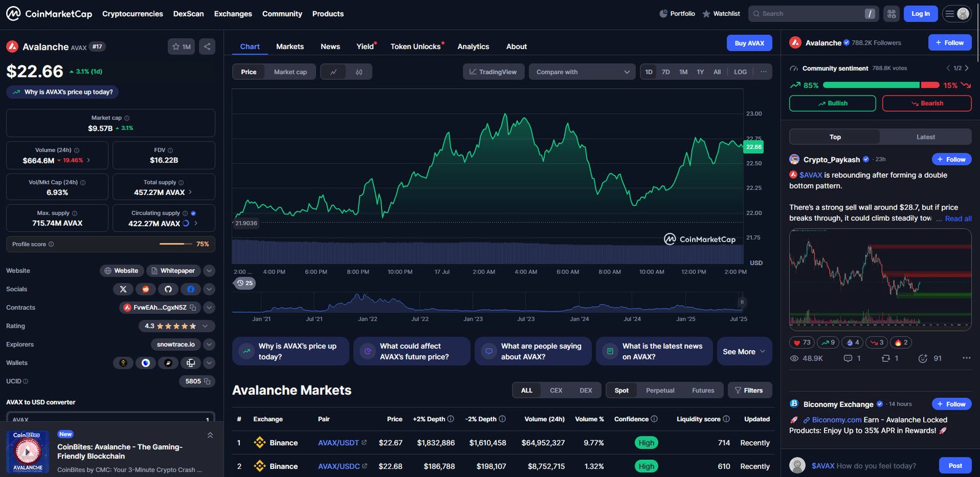This screenshot has height=477, width=980.
Task: Toggle chart to Price view
Action: point(249,72)
